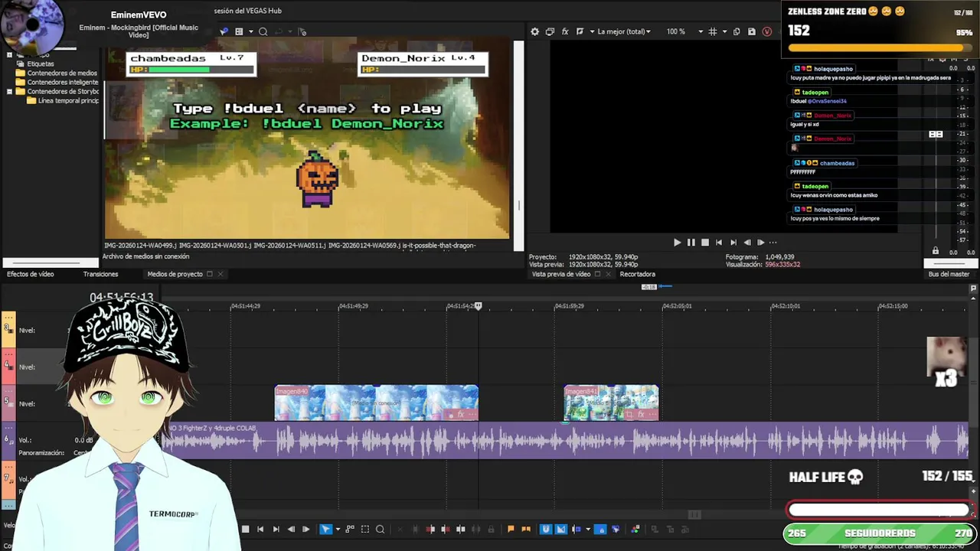Open the views dropdown arrow in project media
This screenshot has width=980, height=551.
(x=250, y=31)
